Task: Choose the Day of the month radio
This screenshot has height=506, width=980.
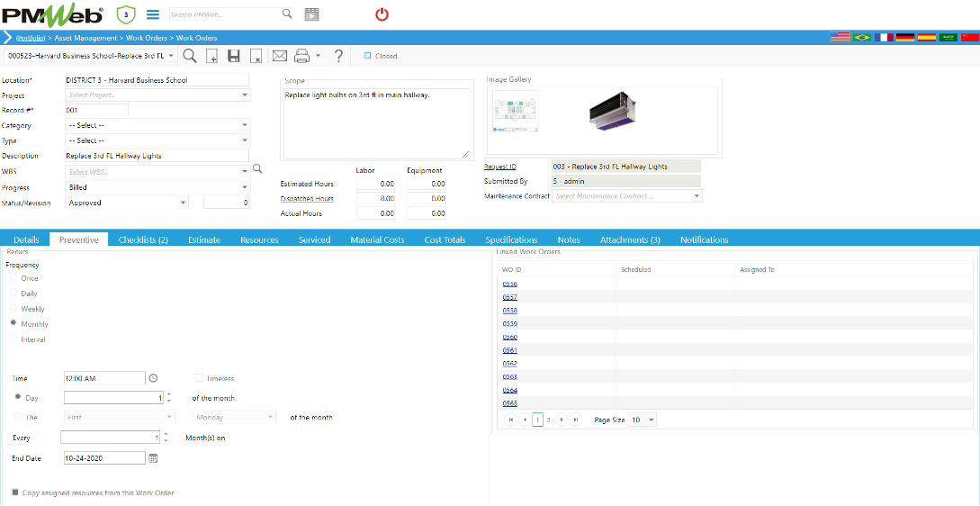Action: 18,396
